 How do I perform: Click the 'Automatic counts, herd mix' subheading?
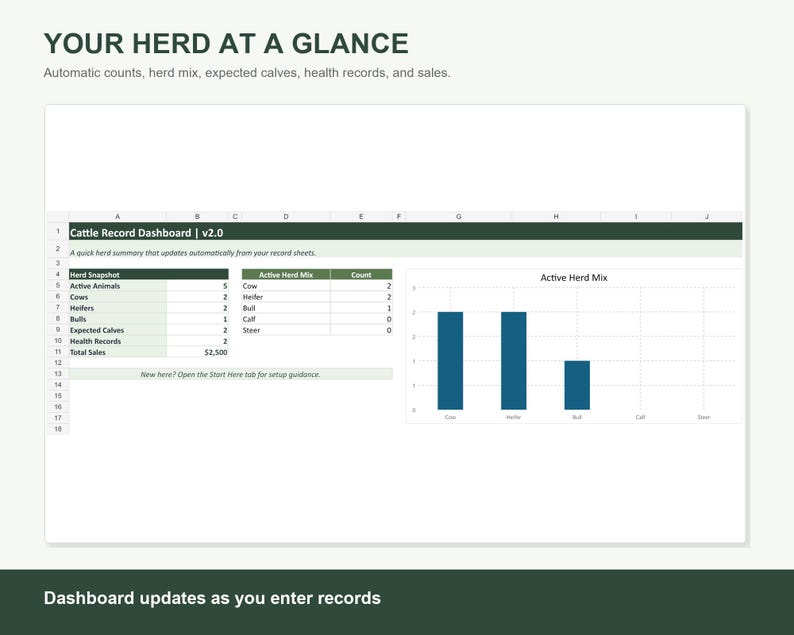pyautogui.click(x=247, y=73)
